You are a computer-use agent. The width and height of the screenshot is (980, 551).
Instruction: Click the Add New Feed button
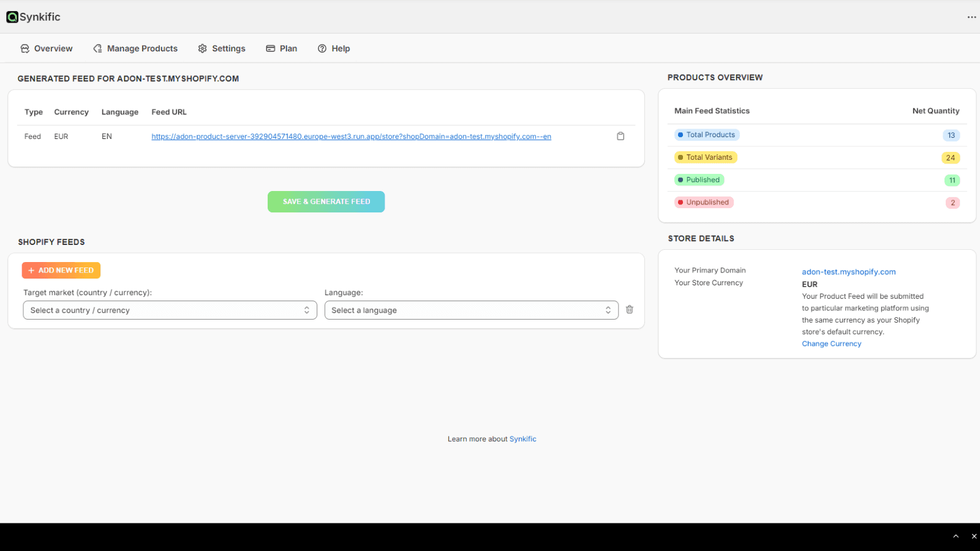point(61,270)
